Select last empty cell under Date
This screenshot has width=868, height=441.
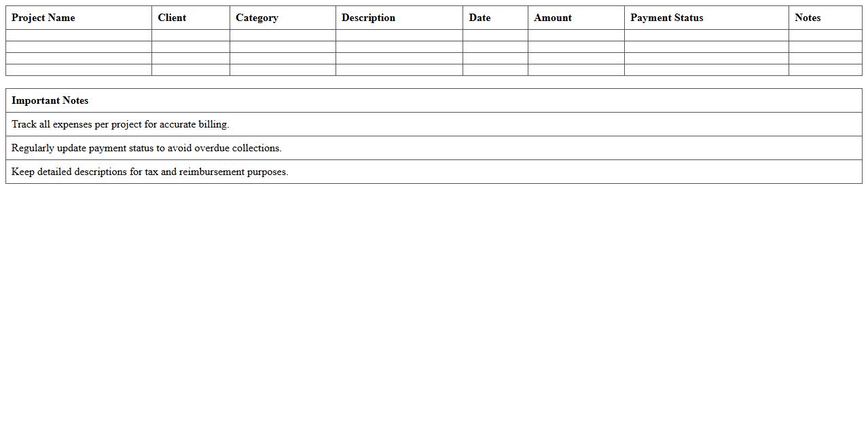click(495, 70)
